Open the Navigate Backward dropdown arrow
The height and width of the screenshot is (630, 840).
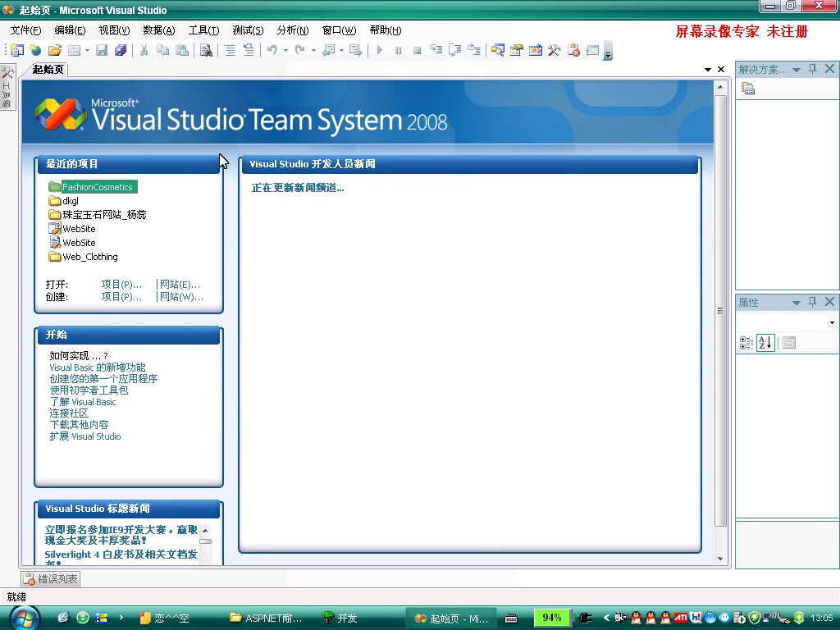(x=341, y=51)
